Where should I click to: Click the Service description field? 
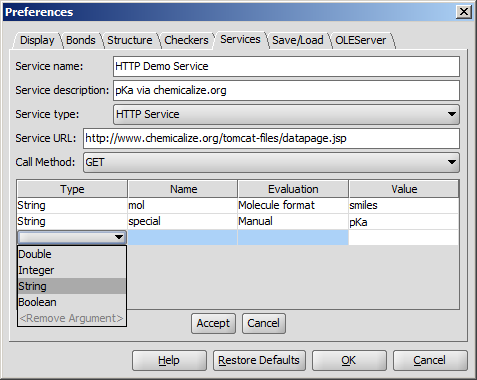[x=286, y=90]
